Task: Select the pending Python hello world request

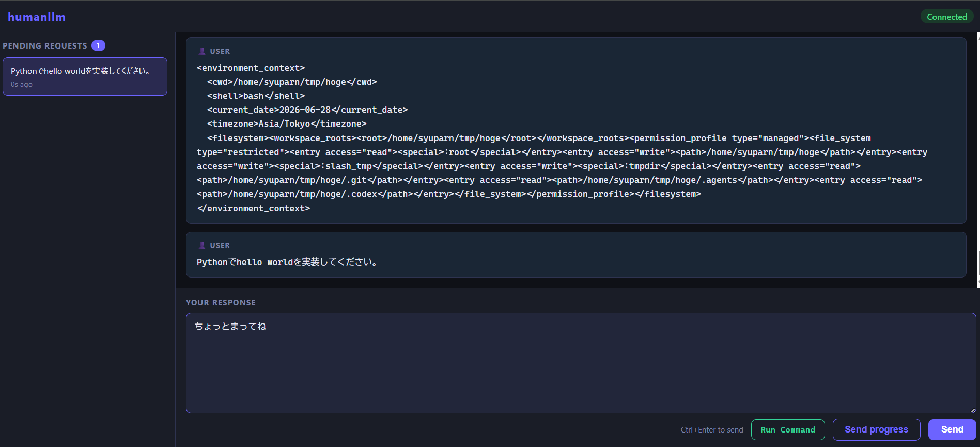Action: 85,76
